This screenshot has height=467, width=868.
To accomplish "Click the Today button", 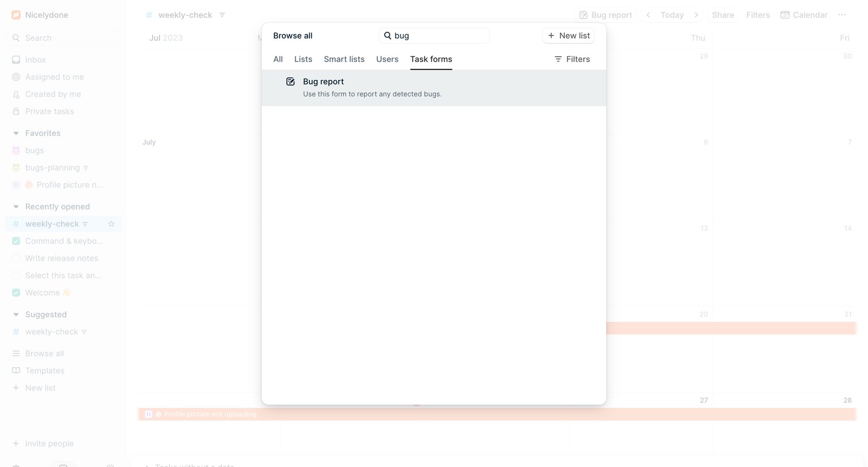I will 672,15.
